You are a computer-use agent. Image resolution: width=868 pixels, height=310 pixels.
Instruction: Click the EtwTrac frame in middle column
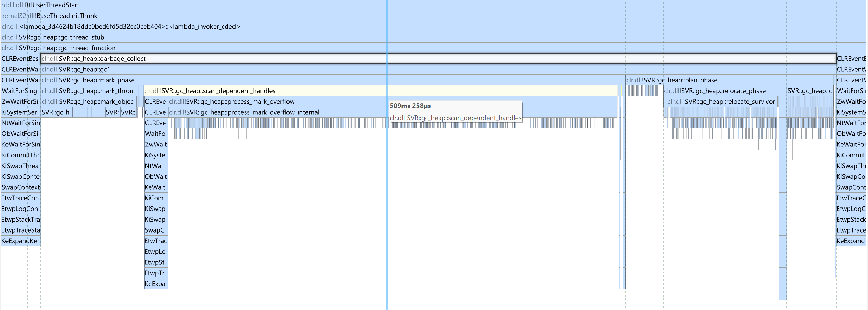156,241
